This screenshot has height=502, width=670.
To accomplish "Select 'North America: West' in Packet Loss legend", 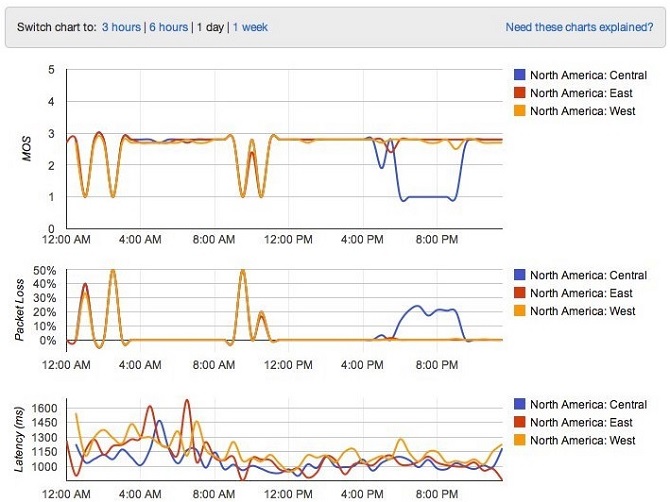I will click(583, 311).
